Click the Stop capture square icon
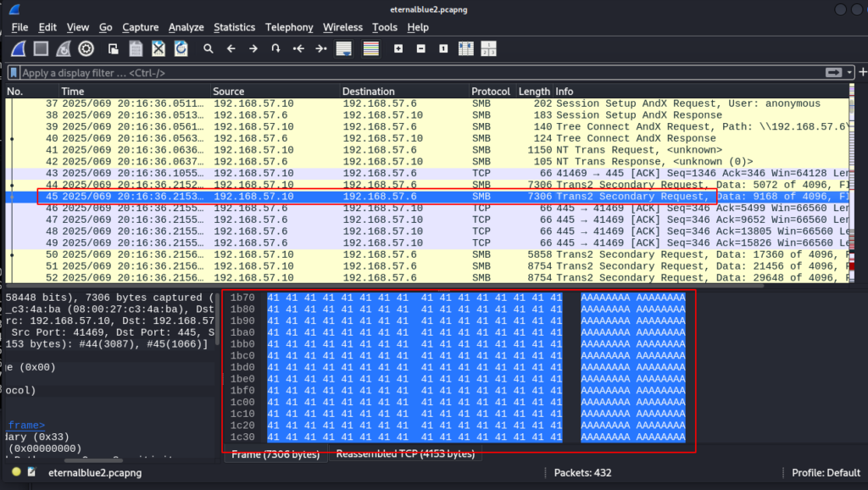The height and width of the screenshot is (490, 868). click(x=41, y=48)
